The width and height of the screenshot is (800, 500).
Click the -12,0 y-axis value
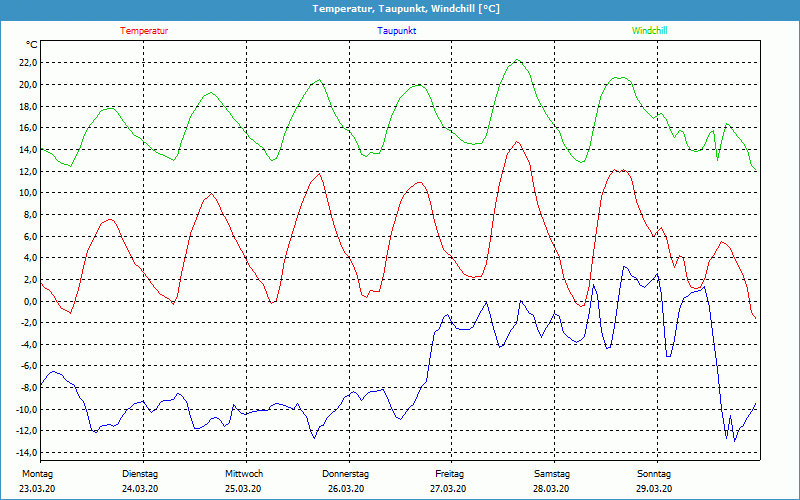pyautogui.click(x=27, y=431)
